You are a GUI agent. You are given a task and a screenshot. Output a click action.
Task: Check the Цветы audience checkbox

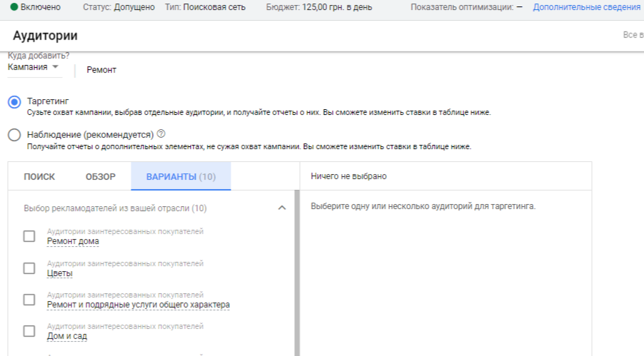point(29,268)
